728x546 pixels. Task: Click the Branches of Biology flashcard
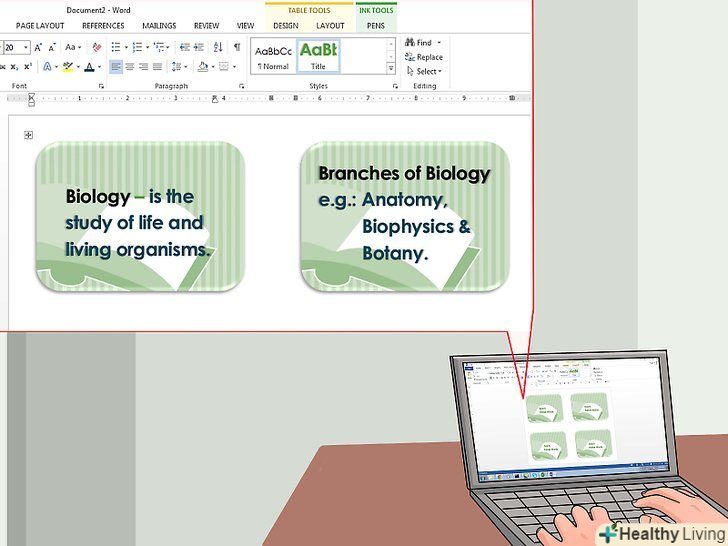(x=405, y=217)
